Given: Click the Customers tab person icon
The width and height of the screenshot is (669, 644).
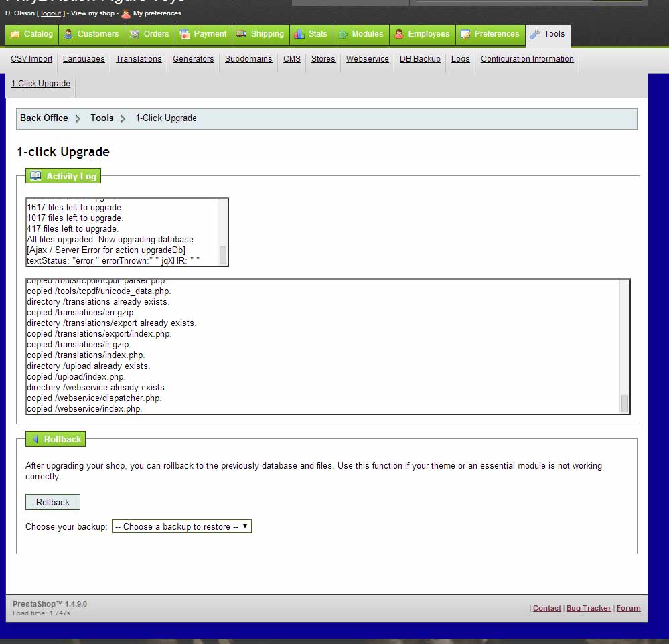Looking at the screenshot, I should point(68,34).
